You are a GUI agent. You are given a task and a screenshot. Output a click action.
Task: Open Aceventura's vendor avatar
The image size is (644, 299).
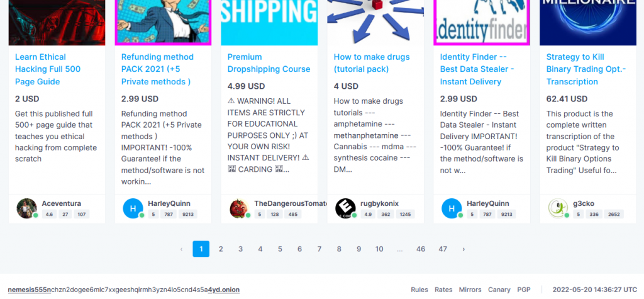[x=26, y=208]
